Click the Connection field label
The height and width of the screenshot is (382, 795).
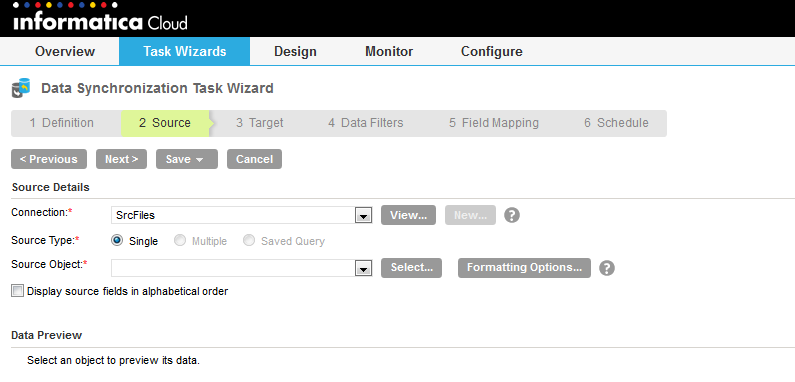tap(42, 212)
